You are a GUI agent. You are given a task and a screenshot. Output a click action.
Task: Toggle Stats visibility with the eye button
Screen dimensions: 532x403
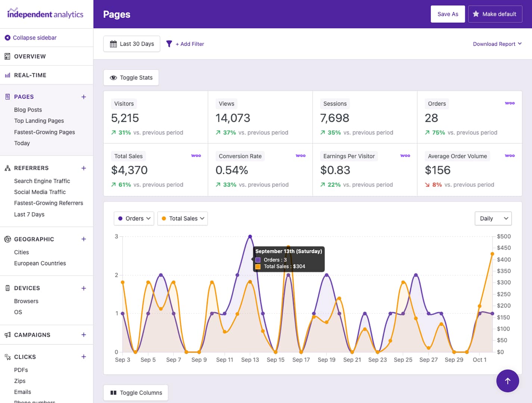[131, 77]
